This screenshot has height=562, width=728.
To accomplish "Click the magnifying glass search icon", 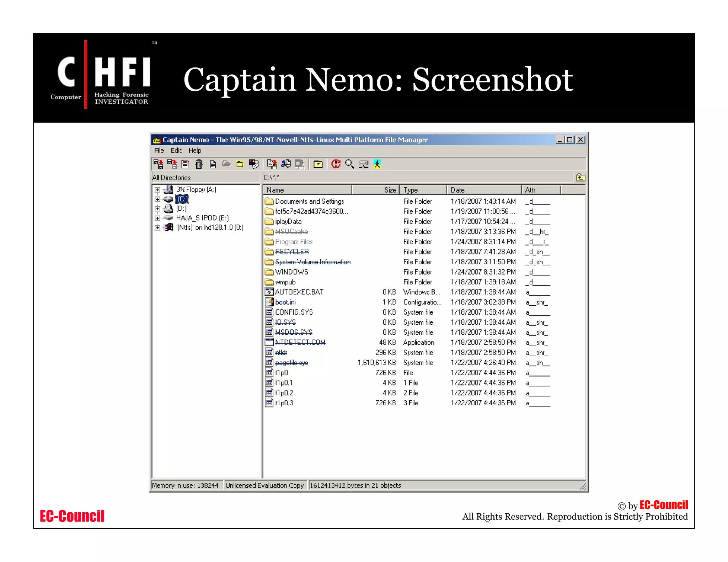I will coord(349,164).
